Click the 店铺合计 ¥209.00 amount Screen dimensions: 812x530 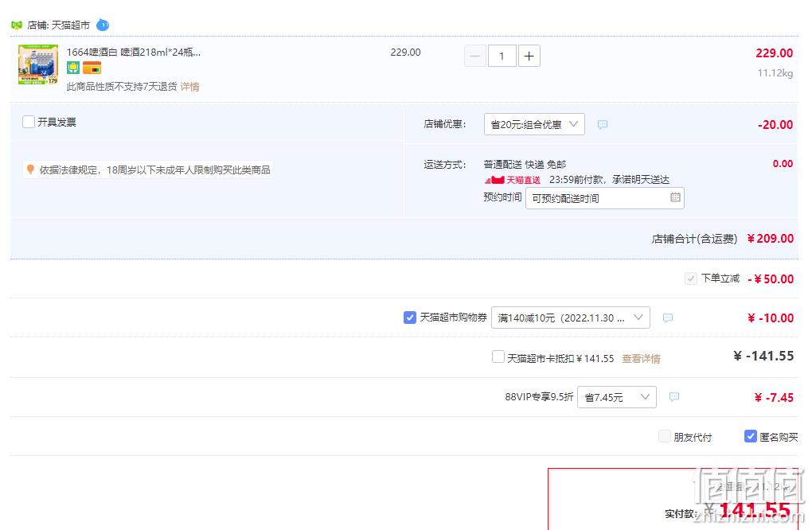click(x=770, y=238)
